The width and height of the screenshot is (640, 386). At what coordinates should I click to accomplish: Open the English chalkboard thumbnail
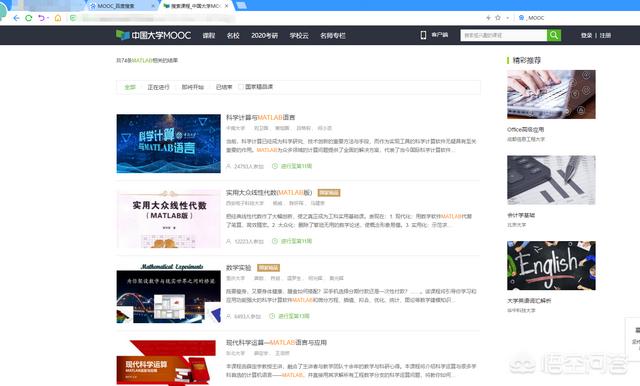(x=551, y=266)
